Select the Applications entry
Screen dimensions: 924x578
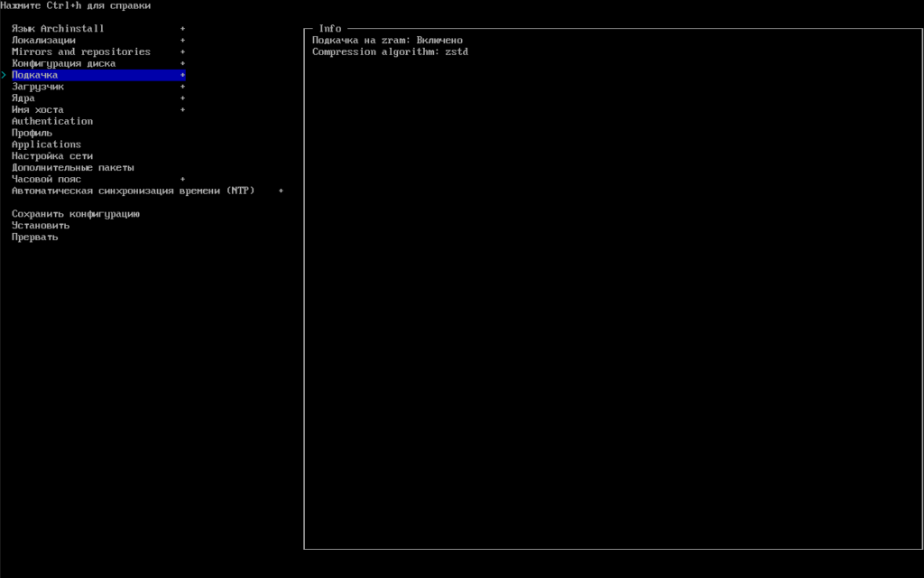[x=46, y=144]
